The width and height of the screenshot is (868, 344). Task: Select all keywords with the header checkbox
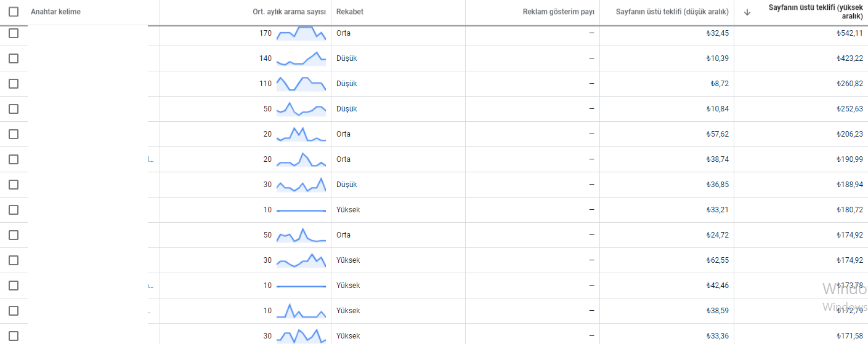14,12
